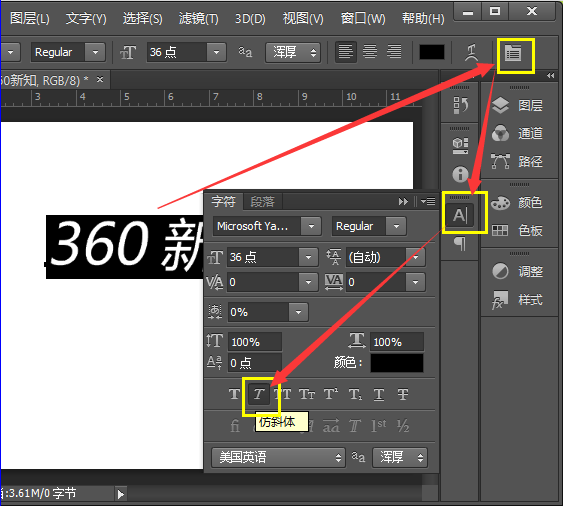Click the fractions ½ OpenType icon
Image resolution: width=563 pixels, height=506 pixels.
tap(403, 426)
